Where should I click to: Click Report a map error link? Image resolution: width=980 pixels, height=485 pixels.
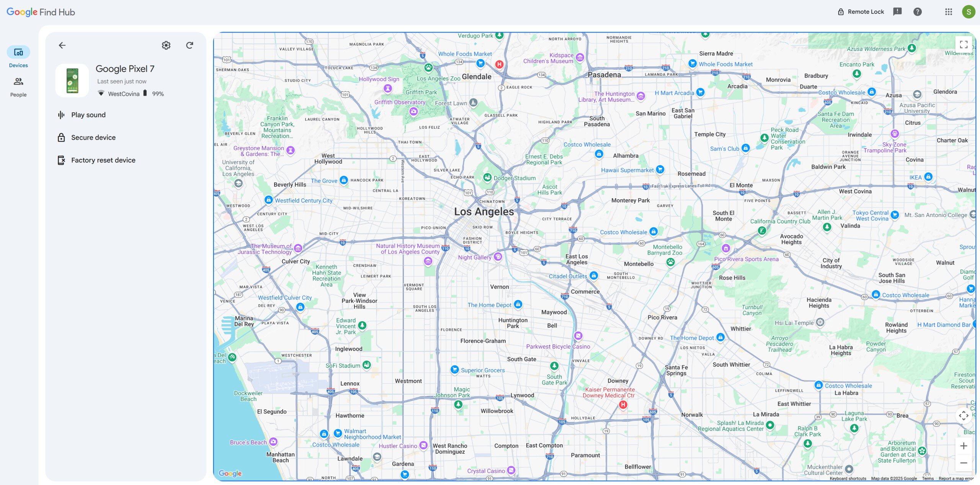pyautogui.click(x=955, y=478)
